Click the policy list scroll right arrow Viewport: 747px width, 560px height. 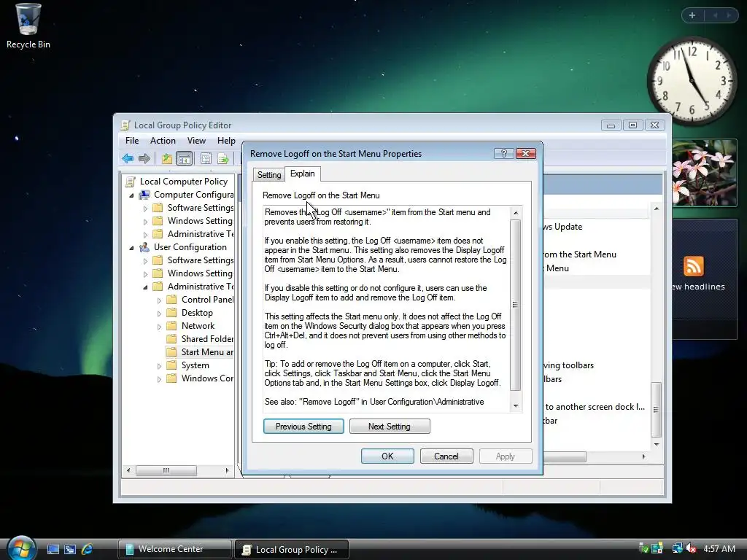click(643, 456)
